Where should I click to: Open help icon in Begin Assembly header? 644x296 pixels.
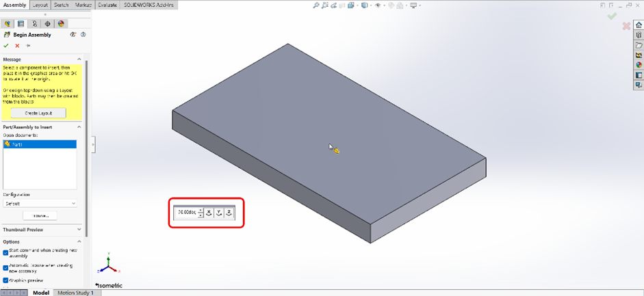pos(83,34)
